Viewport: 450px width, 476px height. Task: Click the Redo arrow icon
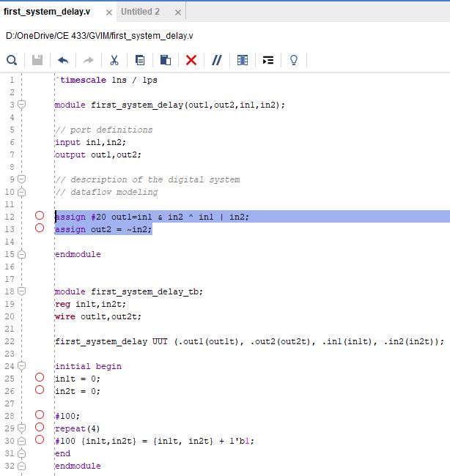(89, 60)
